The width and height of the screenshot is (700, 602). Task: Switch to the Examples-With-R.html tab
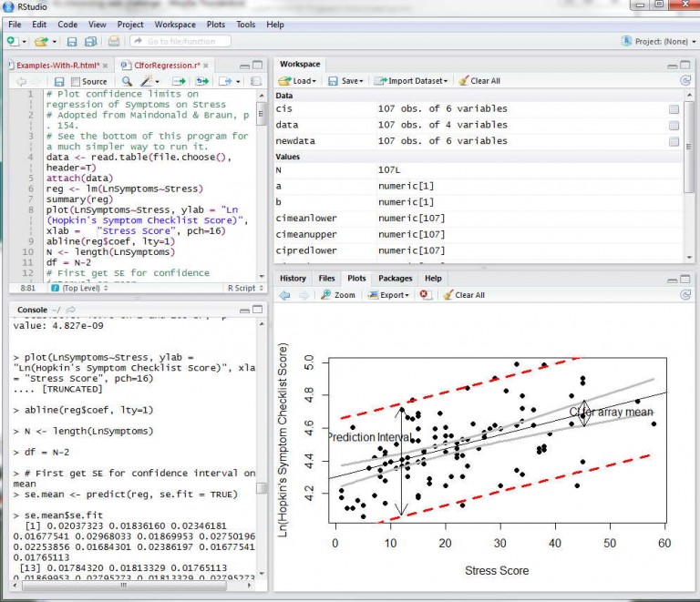[x=57, y=66]
